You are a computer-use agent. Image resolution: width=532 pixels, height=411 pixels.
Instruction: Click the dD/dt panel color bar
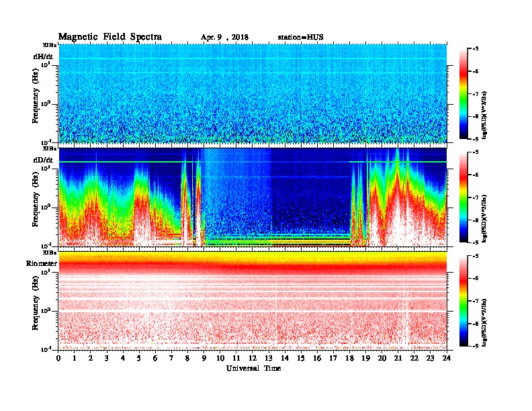[x=463, y=197]
